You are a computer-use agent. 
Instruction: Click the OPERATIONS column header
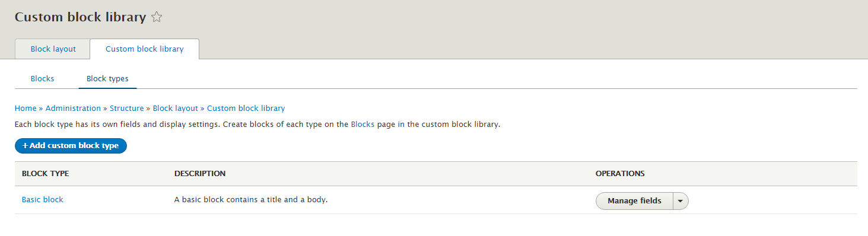click(x=620, y=174)
